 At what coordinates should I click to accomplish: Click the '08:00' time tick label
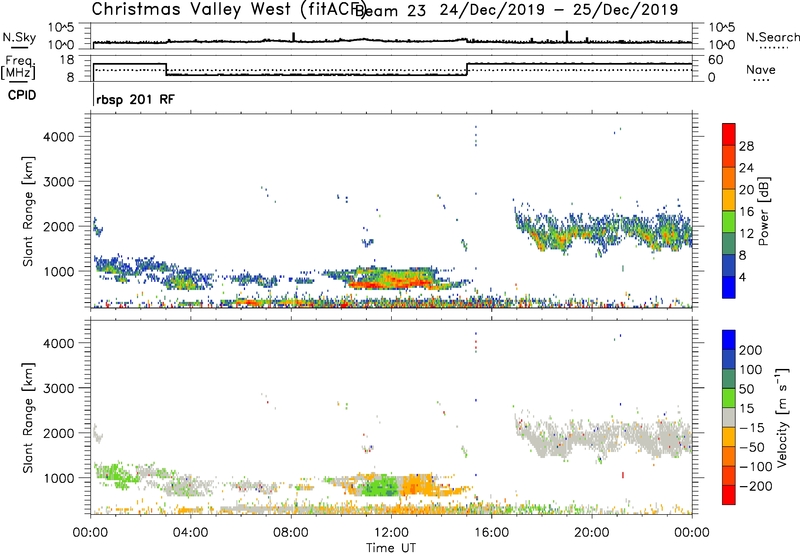[x=291, y=533]
